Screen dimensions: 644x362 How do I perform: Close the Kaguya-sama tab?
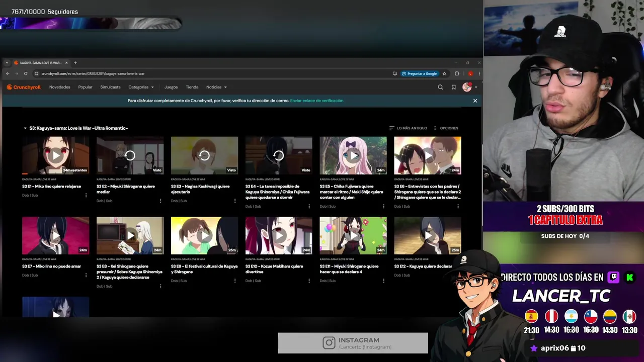(x=66, y=63)
